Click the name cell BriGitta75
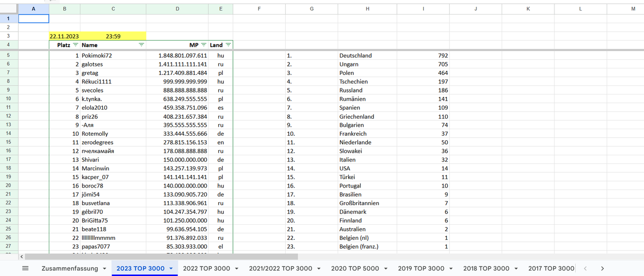Image resolution: width=644 pixels, height=276 pixels. 113,220
